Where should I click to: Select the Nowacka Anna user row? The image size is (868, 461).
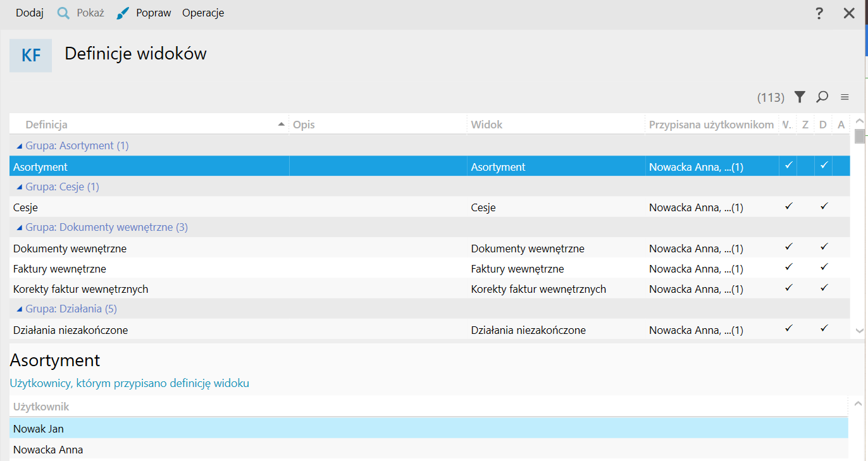pos(48,450)
